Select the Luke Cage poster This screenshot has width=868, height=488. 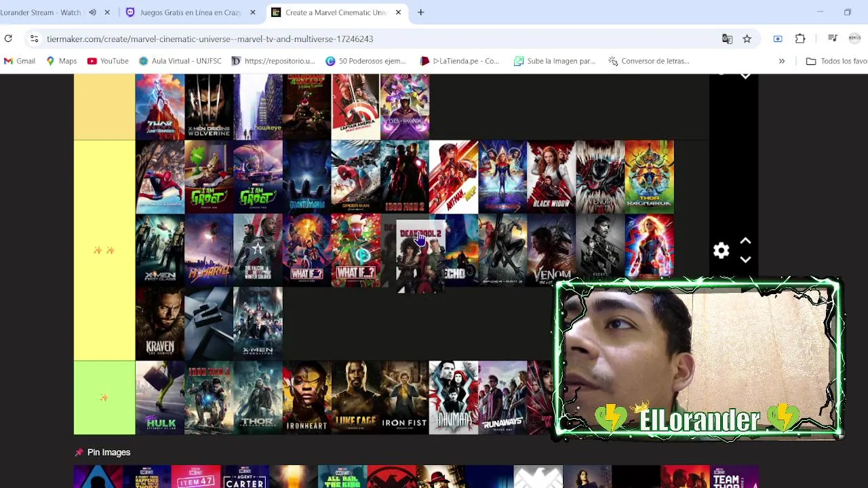[356, 398]
